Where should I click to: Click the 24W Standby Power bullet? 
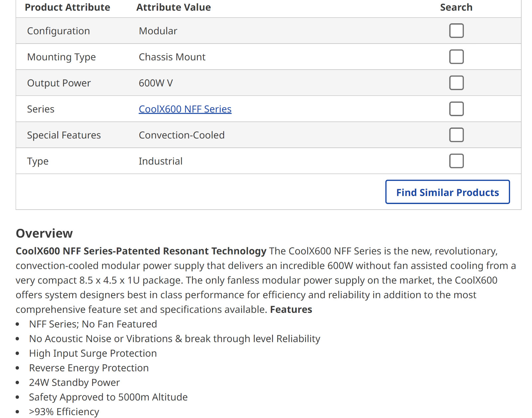(74, 383)
